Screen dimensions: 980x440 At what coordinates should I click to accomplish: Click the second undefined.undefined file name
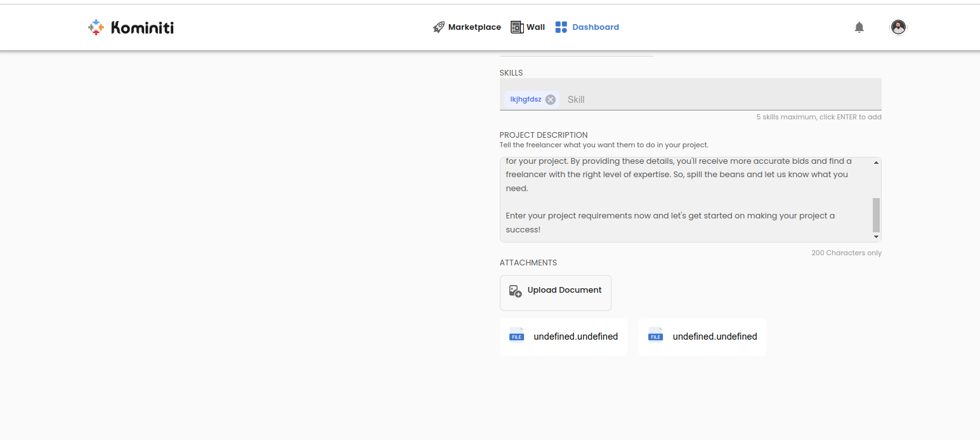(x=714, y=337)
